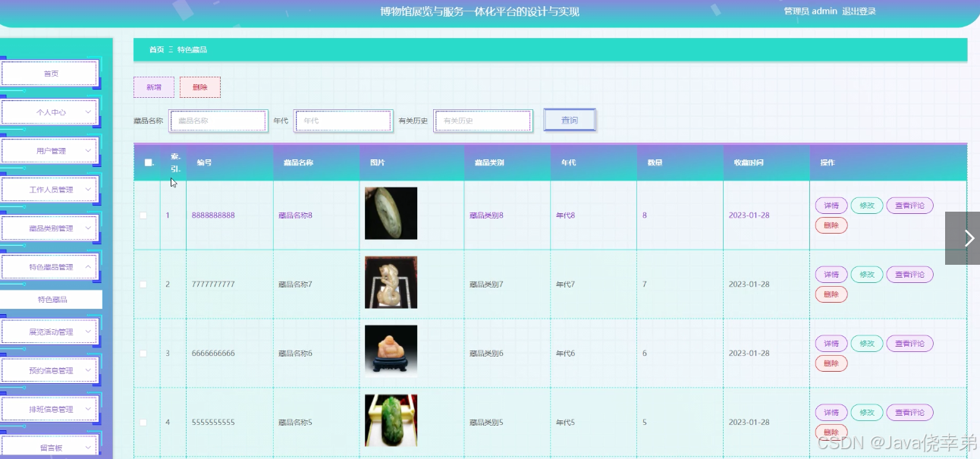Click 删除 for 藏品名称6 row
This screenshot has width=980, height=459.
pos(831,363)
